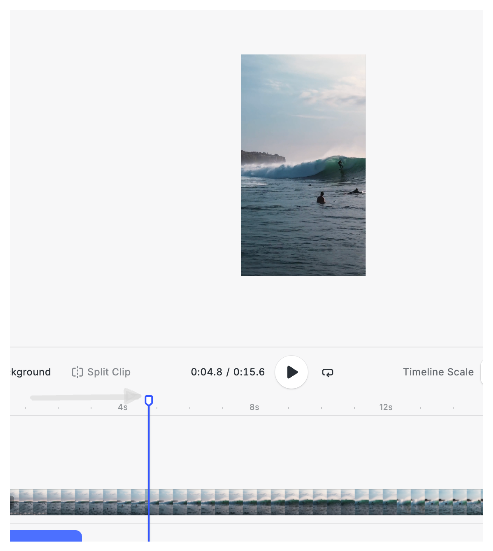Jump to the 4s mark on the ruler
Viewport: 493px width, 551px height.
[122, 407]
